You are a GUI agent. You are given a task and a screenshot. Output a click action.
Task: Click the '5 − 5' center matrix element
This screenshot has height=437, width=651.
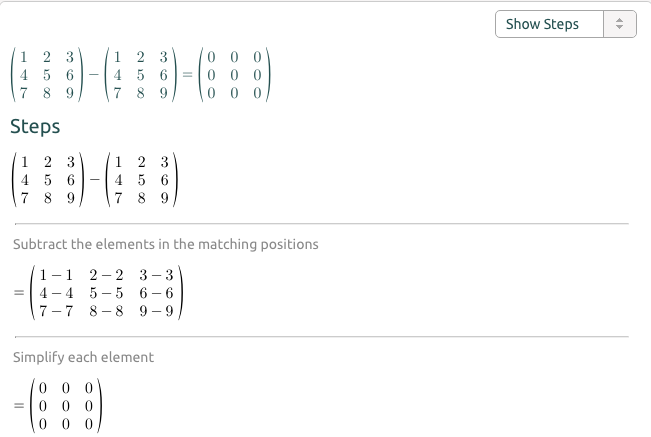pos(106,293)
